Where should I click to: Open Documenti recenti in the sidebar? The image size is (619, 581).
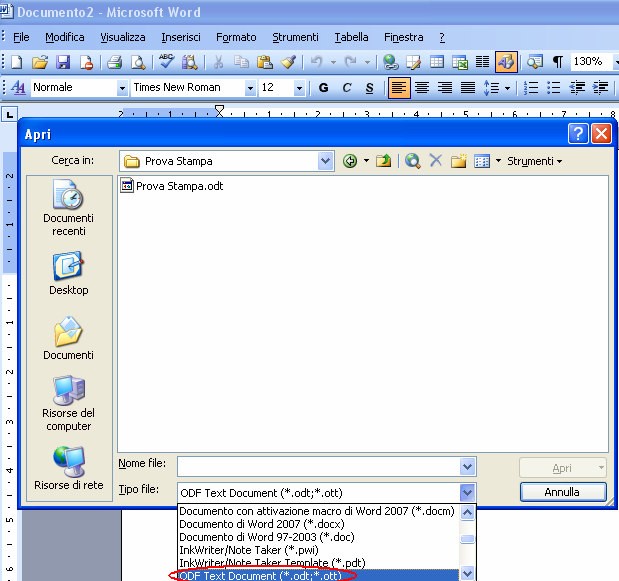[x=68, y=208]
